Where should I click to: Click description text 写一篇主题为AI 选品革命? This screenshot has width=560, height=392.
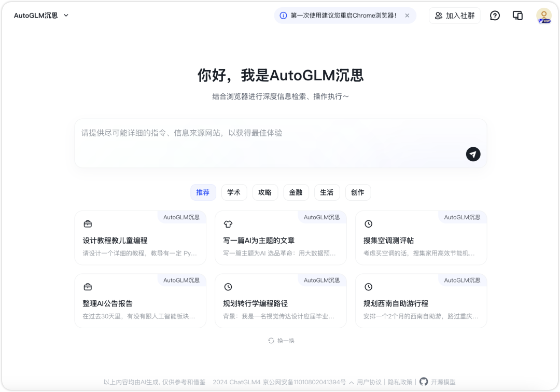click(x=279, y=253)
